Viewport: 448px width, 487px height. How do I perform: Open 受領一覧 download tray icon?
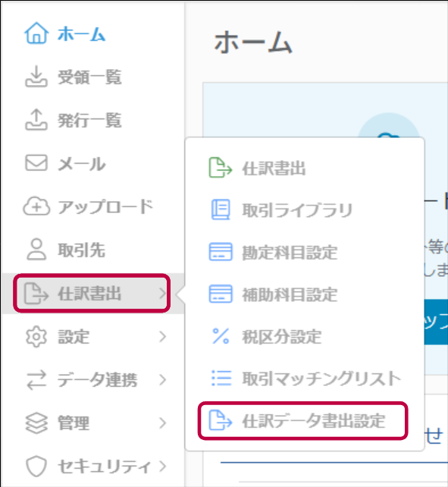36,76
